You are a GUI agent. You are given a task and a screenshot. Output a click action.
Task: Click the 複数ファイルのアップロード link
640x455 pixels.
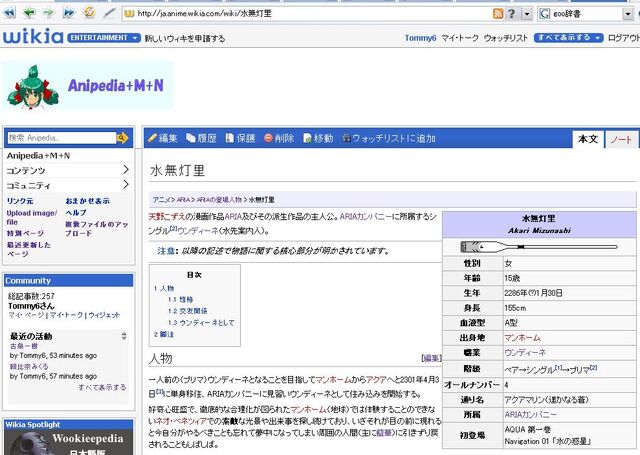[96, 229]
